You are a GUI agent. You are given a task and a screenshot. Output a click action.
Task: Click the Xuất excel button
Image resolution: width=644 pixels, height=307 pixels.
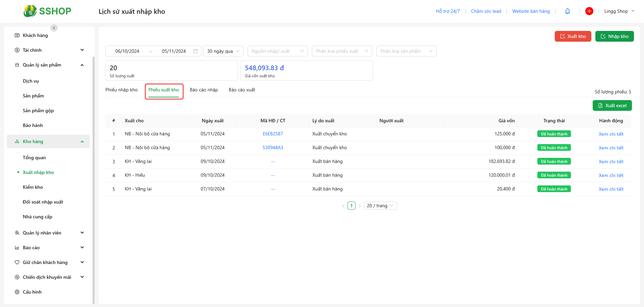coord(612,105)
